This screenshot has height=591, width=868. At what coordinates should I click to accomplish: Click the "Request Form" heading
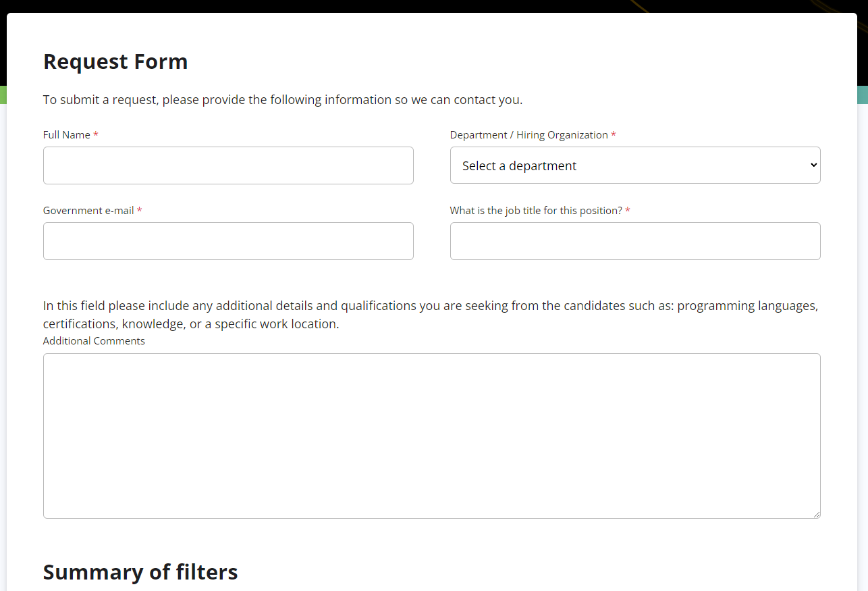[115, 61]
